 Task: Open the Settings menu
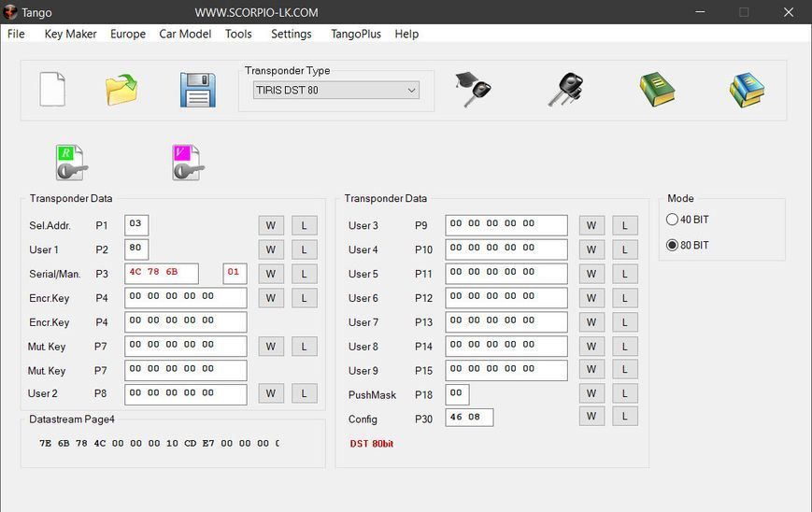[291, 35]
